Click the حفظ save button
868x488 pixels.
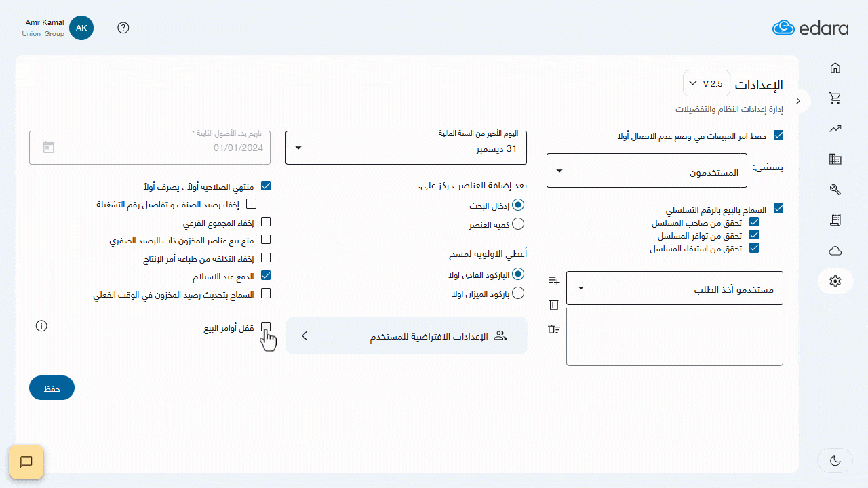52,387
